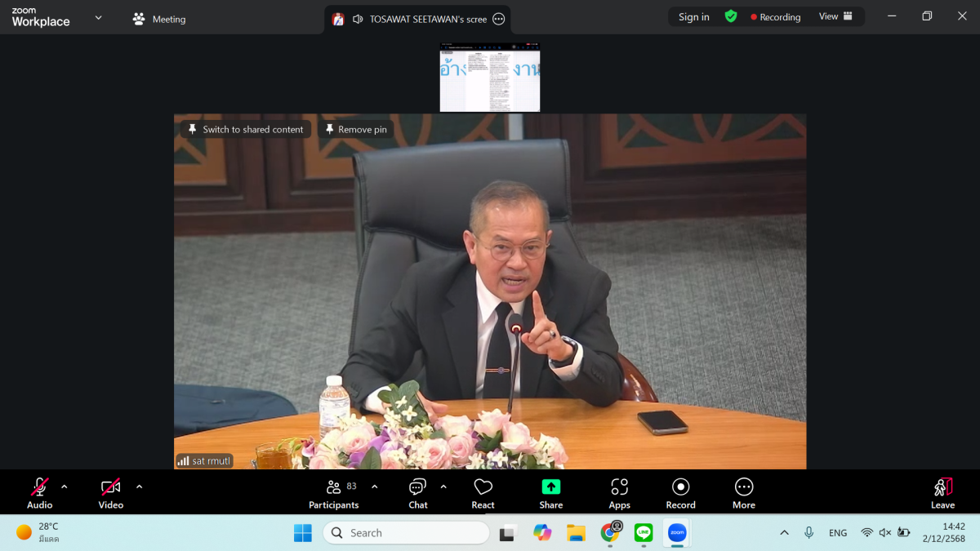Click the green Share screen icon
This screenshot has height=551, width=980.
click(551, 487)
